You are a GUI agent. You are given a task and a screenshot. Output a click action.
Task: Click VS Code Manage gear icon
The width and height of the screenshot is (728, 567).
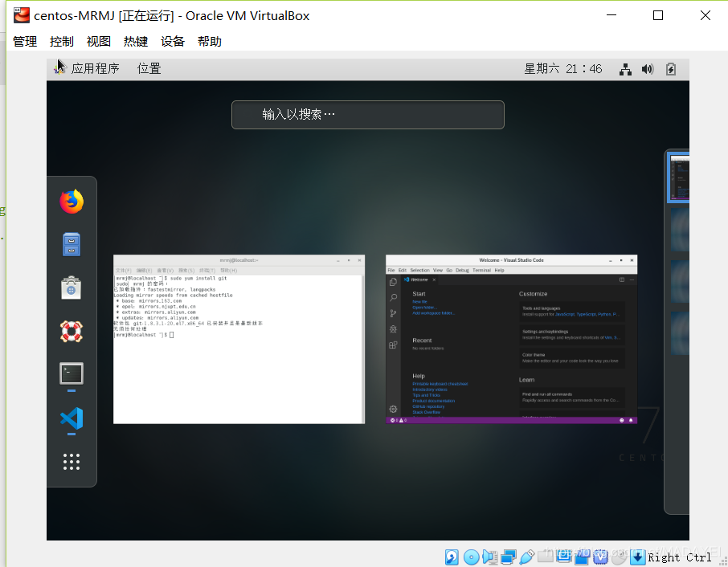pos(393,409)
